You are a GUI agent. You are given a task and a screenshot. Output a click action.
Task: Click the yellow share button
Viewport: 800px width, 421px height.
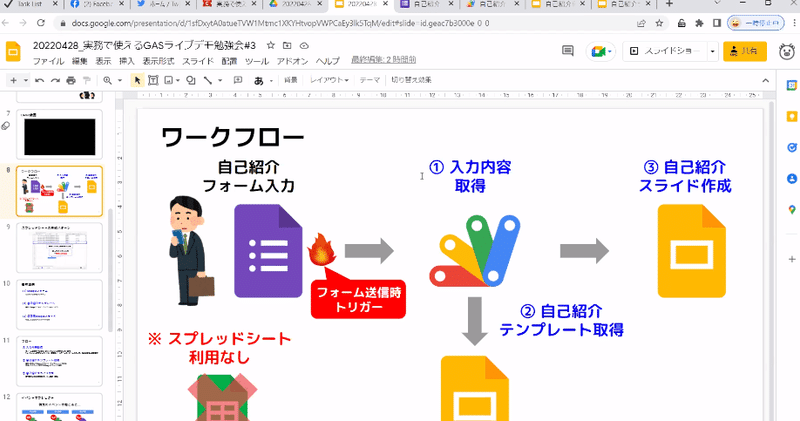(x=745, y=51)
